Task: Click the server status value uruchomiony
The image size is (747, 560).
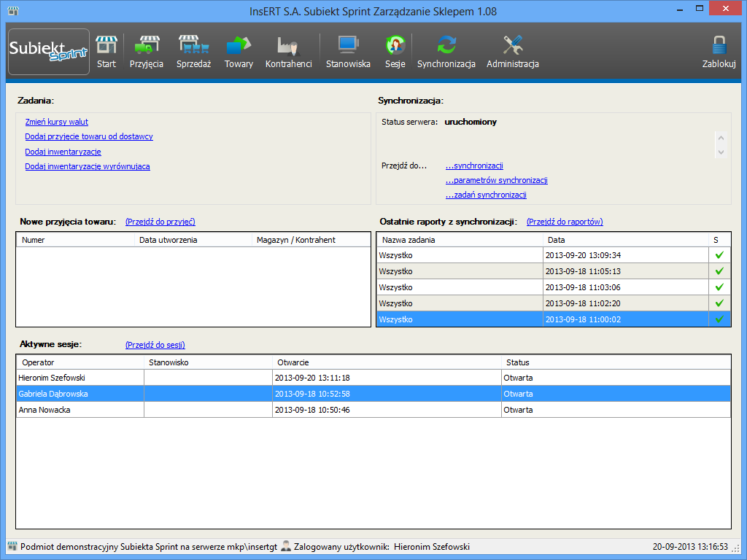Action: [x=471, y=122]
